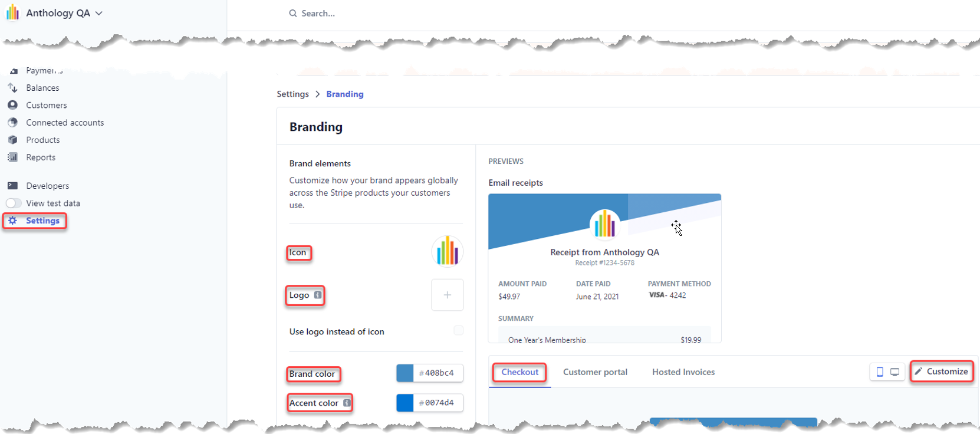
Task: Click the Developers terminal icon
Action: (x=12, y=186)
